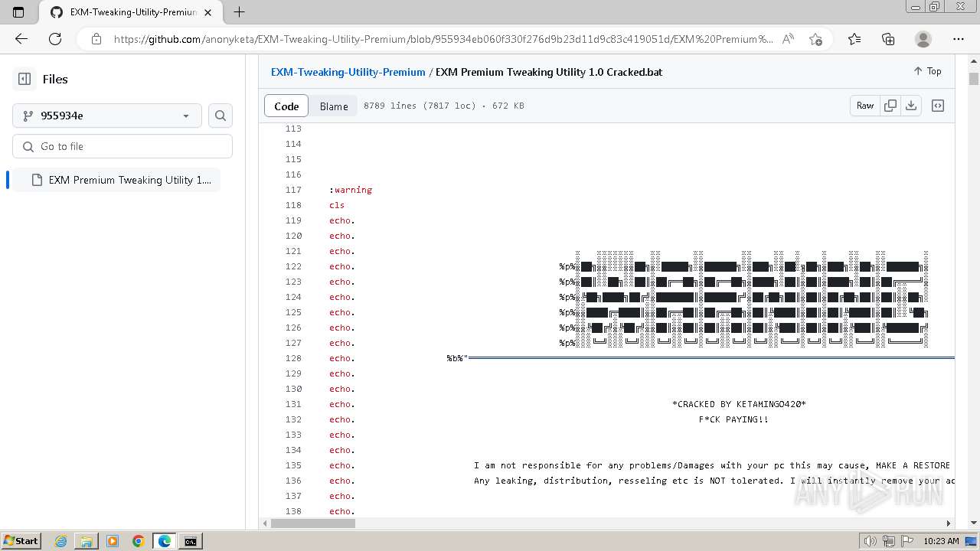980x551 pixels.
Task: Open the Raw file view
Action: tap(865, 106)
